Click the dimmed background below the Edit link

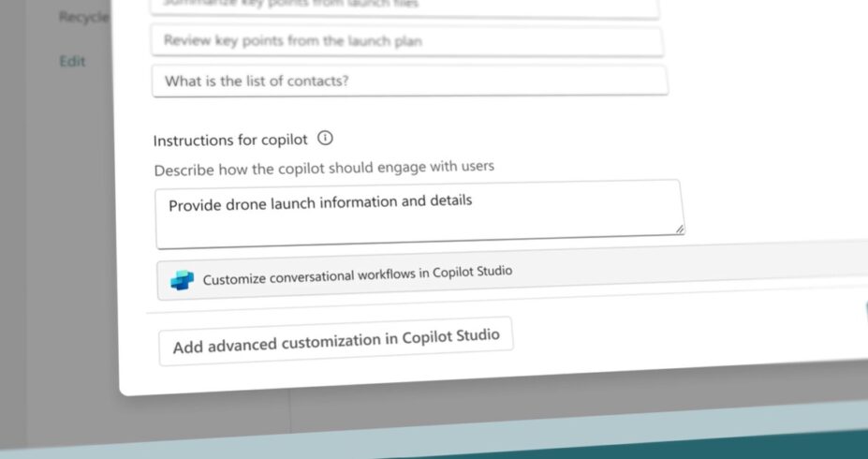(x=66, y=234)
